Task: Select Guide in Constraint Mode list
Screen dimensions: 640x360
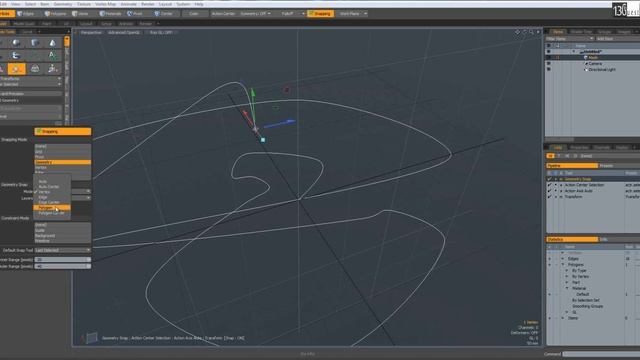Action: 62,230
